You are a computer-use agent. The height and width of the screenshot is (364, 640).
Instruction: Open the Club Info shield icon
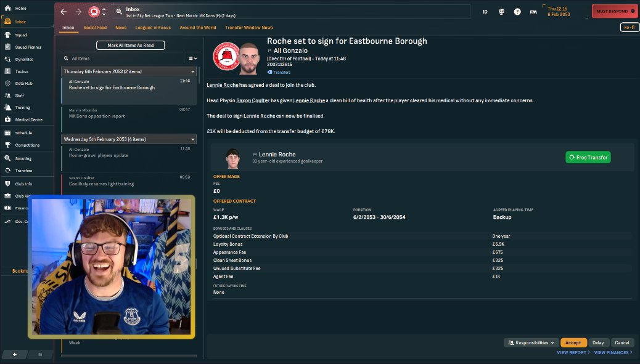tap(8, 184)
